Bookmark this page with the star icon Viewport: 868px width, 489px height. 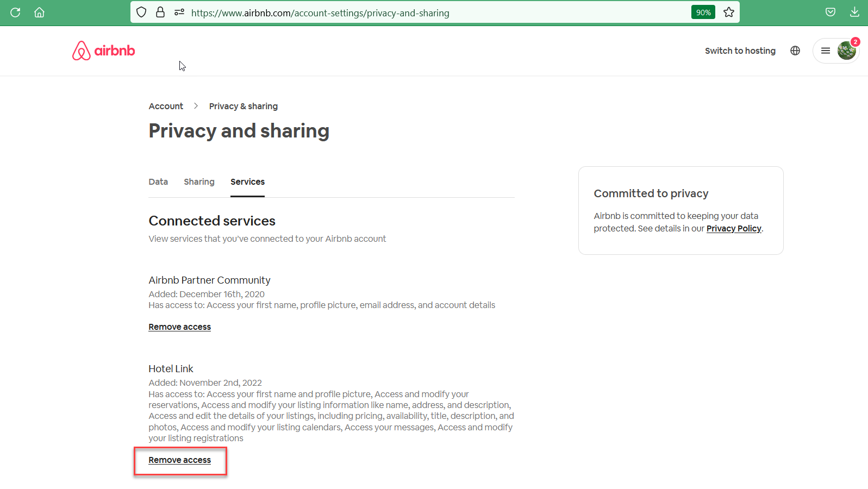pyautogui.click(x=729, y=12)
